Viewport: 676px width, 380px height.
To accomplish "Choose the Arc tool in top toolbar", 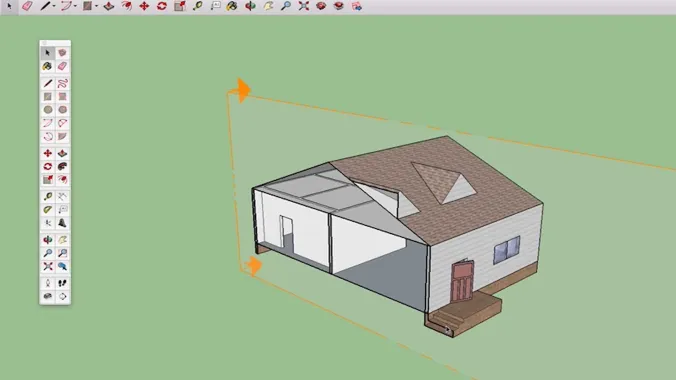I will coord(66,6).
